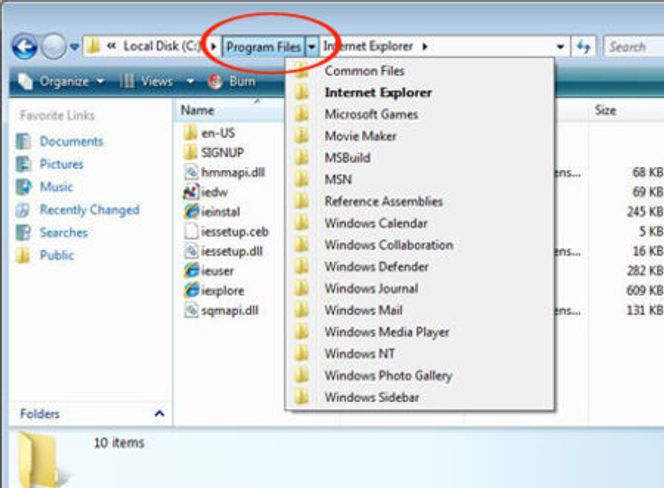
Task: Click the Burn toolbar button
Action: point(232,81)
